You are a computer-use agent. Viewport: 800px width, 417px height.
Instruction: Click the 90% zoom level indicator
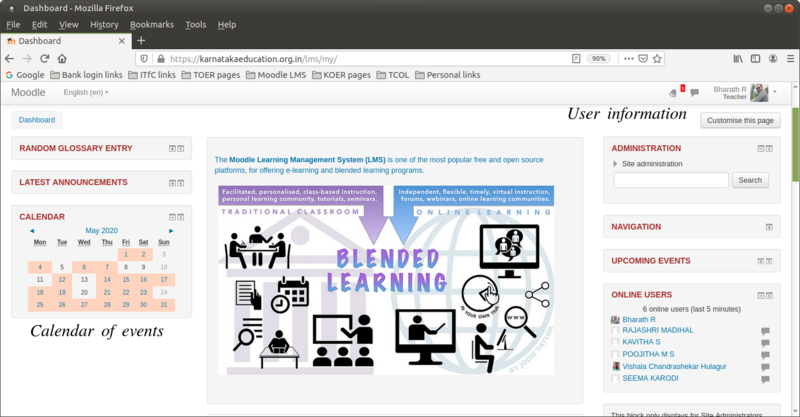pos(598,59)
